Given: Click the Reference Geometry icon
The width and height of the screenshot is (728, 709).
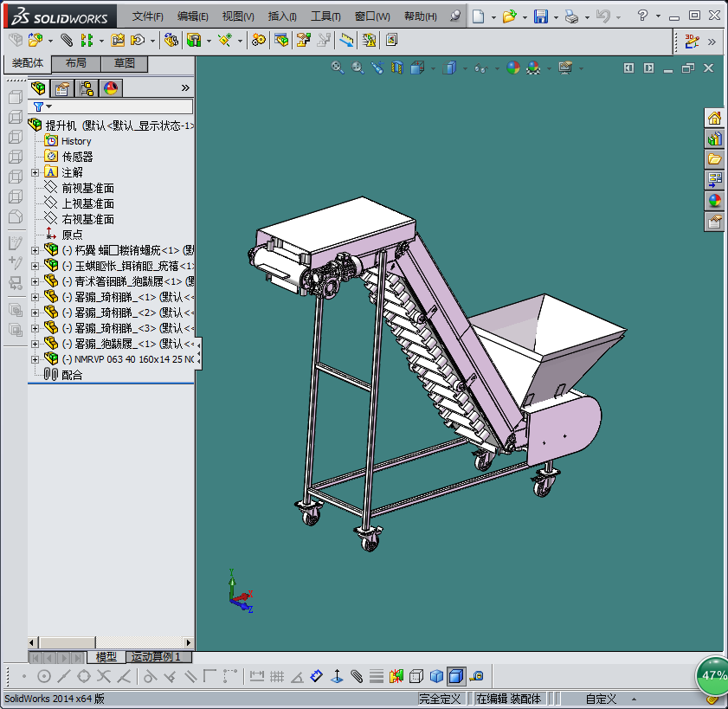Looking at the screenshot, I should pyautogui.click(x=225, y=41).
